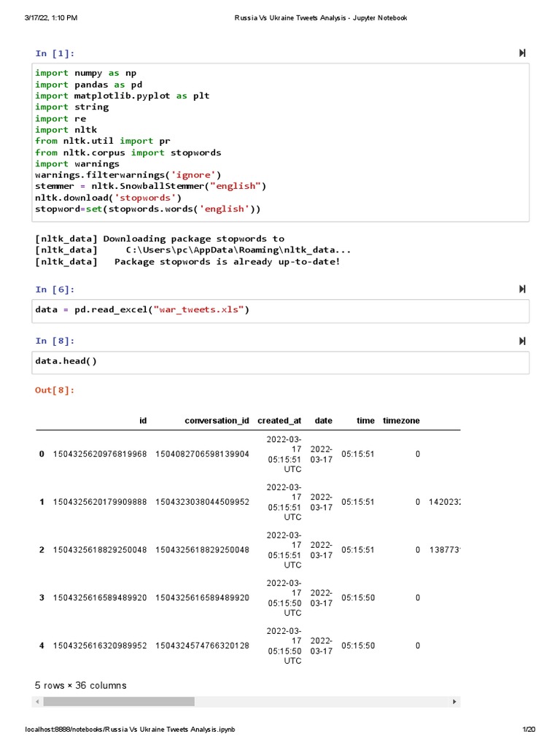
Task: Select the created_at column header
Action: [279, 421]
